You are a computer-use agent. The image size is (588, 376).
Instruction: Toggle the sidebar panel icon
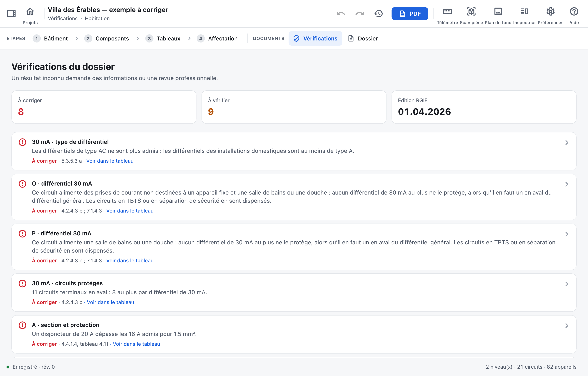click(x=11, y=13)
